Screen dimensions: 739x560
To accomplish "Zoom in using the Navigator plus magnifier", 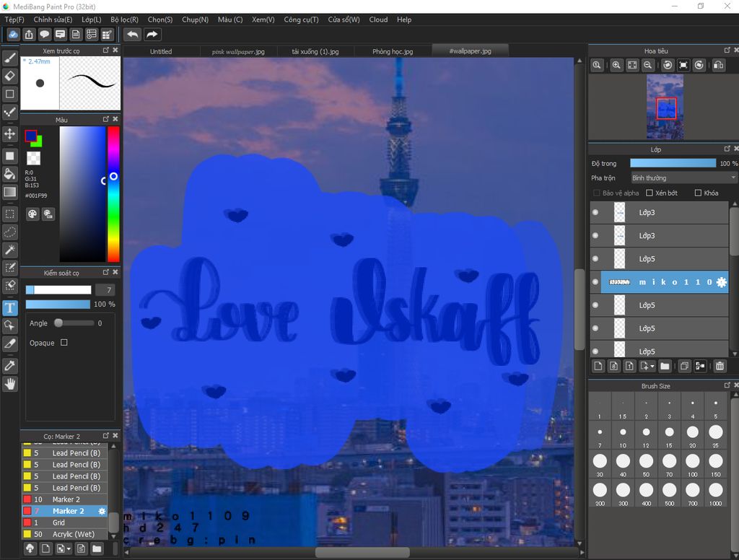I will pyautogui.click(x=616, y=66).
